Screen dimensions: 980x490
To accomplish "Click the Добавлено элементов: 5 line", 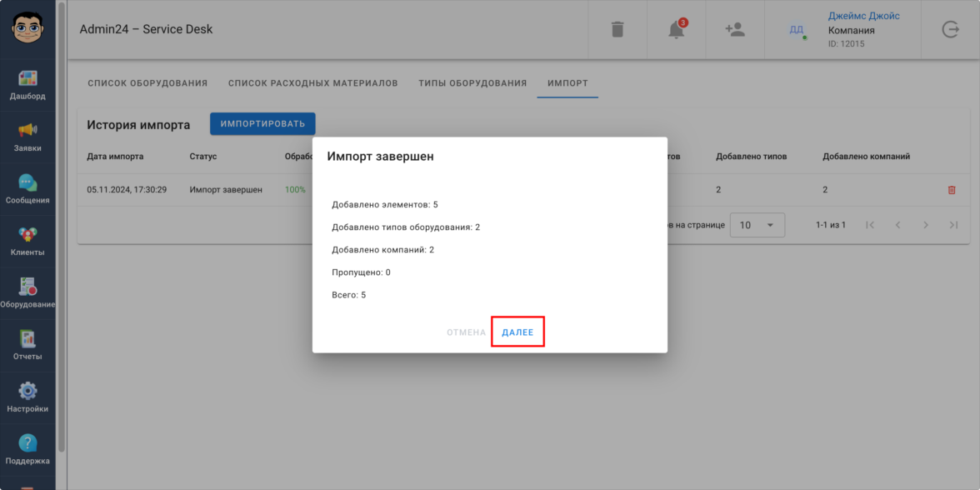I will (x=385, y=204).
